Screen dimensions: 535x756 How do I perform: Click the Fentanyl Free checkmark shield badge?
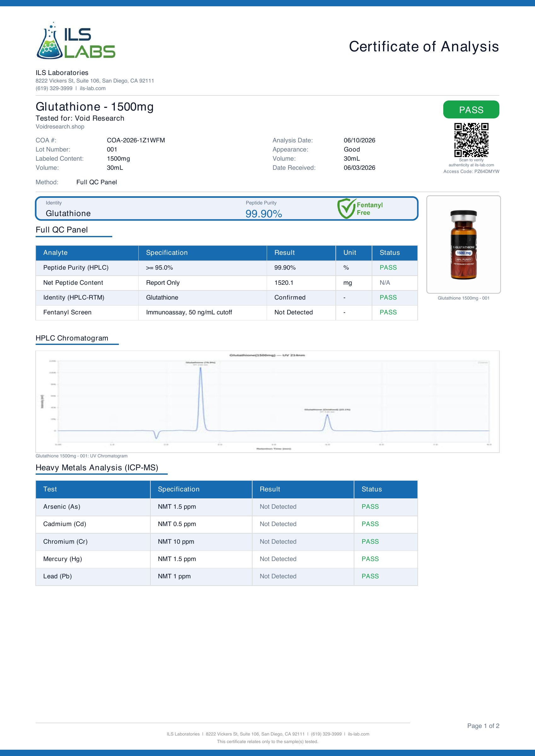pyautogui.click(x=360, y=209)
